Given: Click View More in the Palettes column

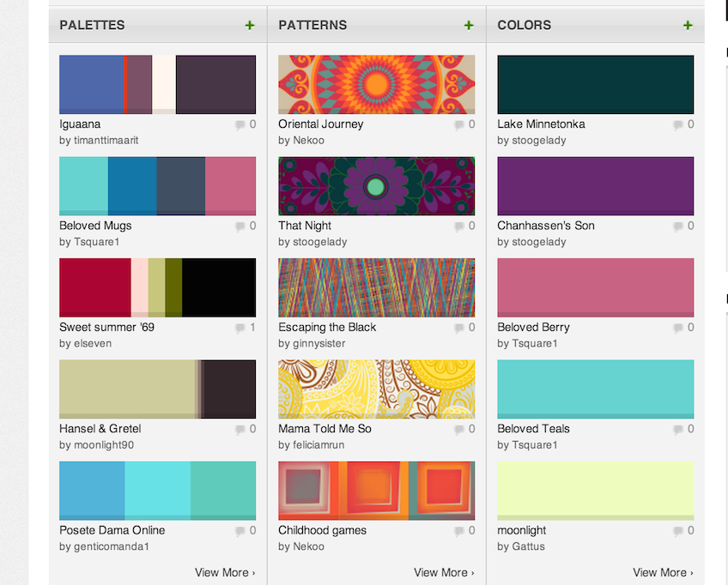Looking at the screenshot, I should click(226, 572).
